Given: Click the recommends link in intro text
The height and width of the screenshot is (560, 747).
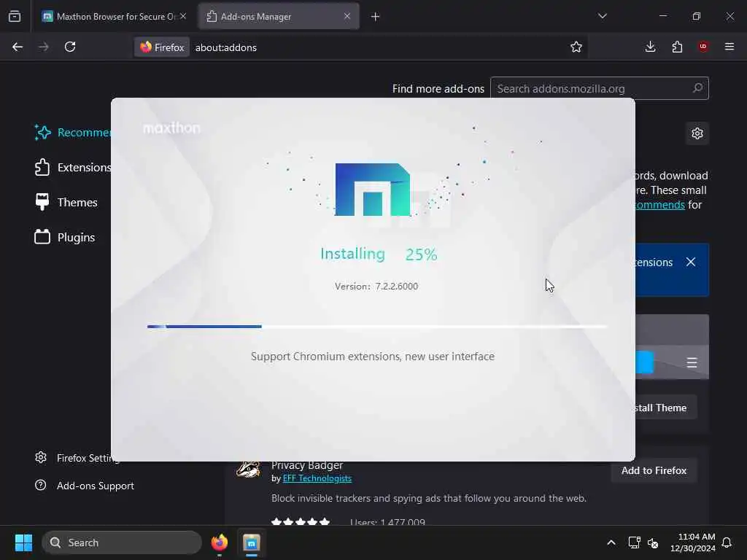Looking at the screenshot, I should (659, 205).
